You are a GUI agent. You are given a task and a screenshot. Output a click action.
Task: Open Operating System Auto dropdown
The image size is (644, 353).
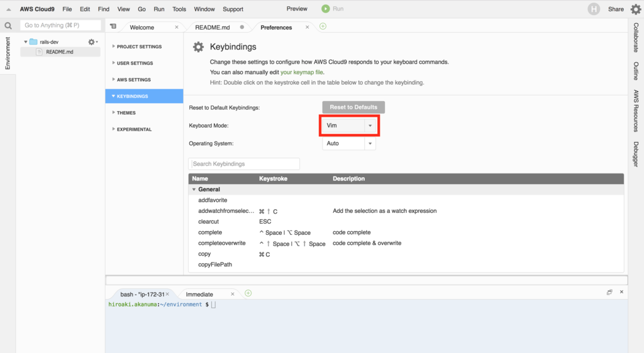(348, 143)
